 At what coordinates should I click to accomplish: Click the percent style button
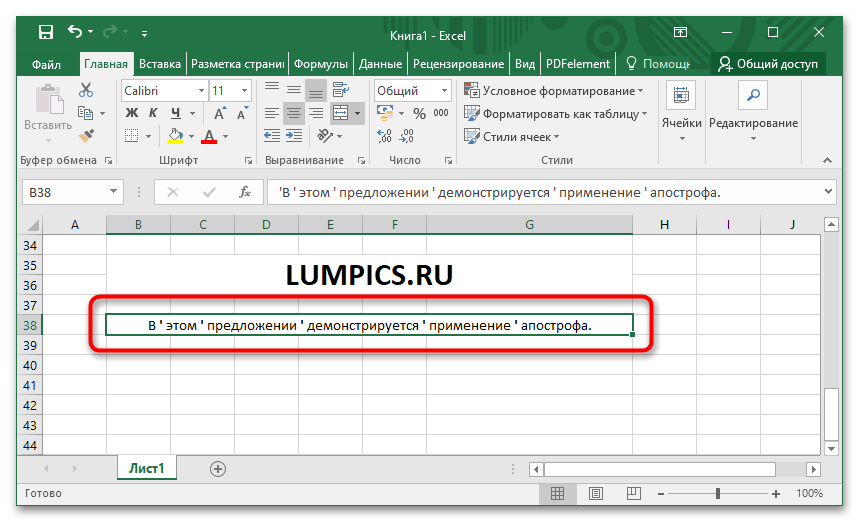click(419, 113)
